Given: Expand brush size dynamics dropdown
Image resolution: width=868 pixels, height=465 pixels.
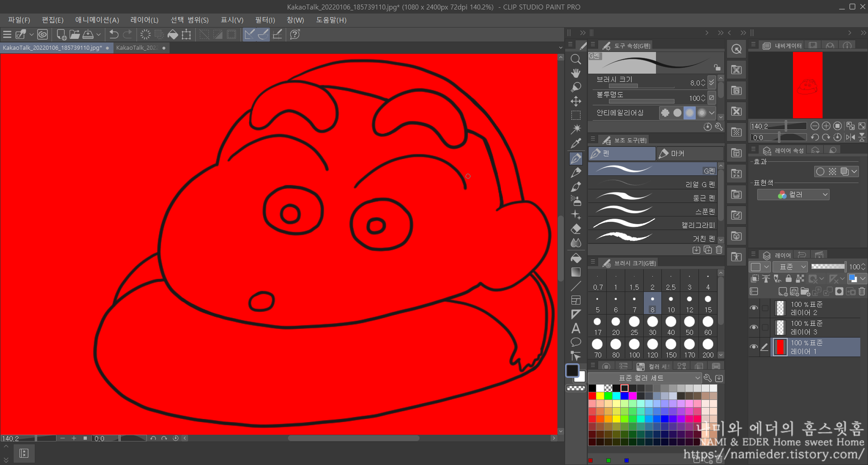Looking at the screenshot, I should pyautogui.click(x=711, y=82).
